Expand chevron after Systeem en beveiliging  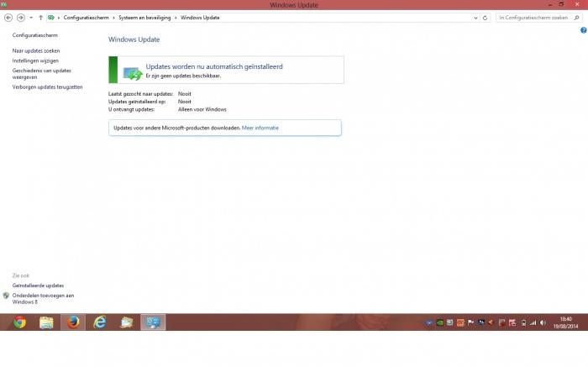(x=176, y=18)
